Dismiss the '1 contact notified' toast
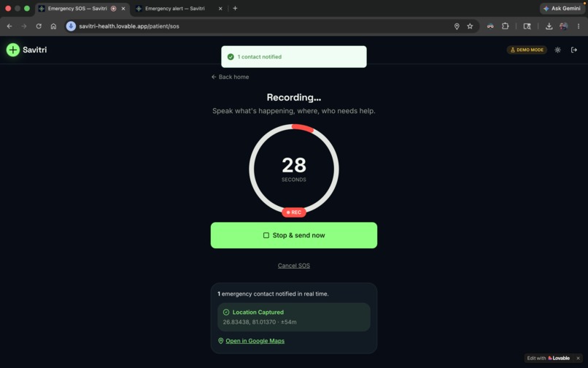The image size is (588, 368). pyautogui.click(x=294, y=57)
